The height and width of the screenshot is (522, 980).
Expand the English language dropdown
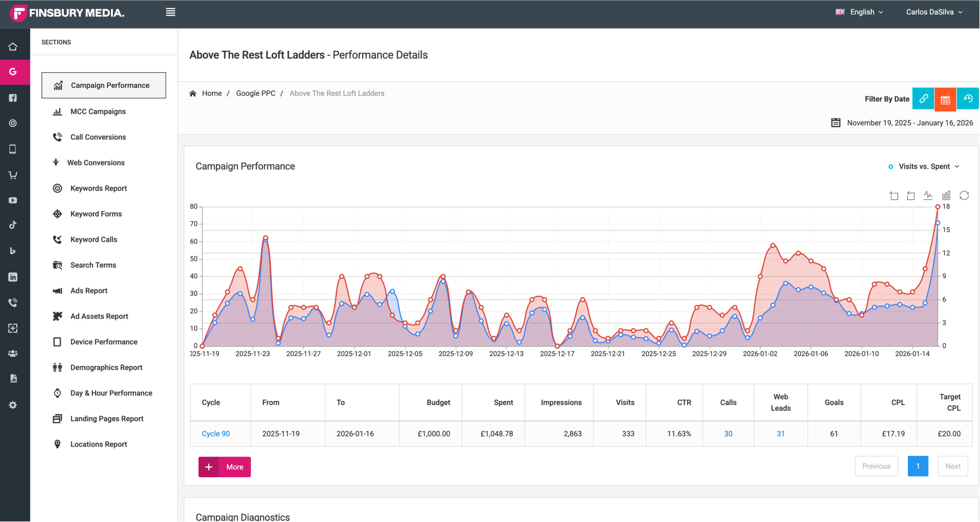pyautogui.click(x=863, y=12)
